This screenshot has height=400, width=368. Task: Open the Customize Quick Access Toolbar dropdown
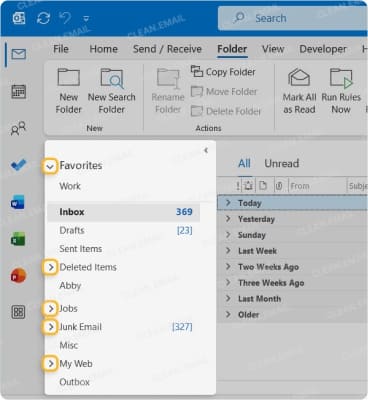tap(86, 19)
